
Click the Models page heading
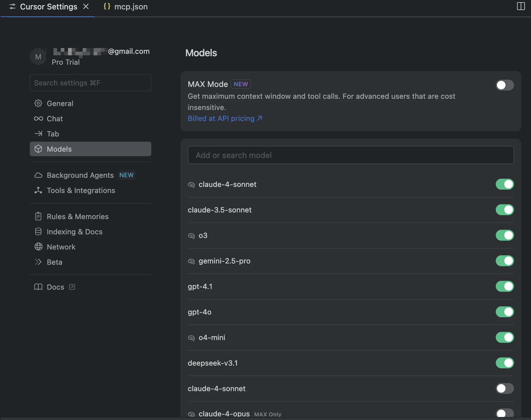(201, 53)
